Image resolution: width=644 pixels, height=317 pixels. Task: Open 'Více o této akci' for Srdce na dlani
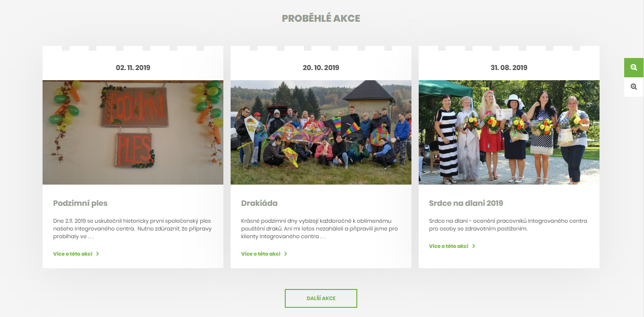449,246
